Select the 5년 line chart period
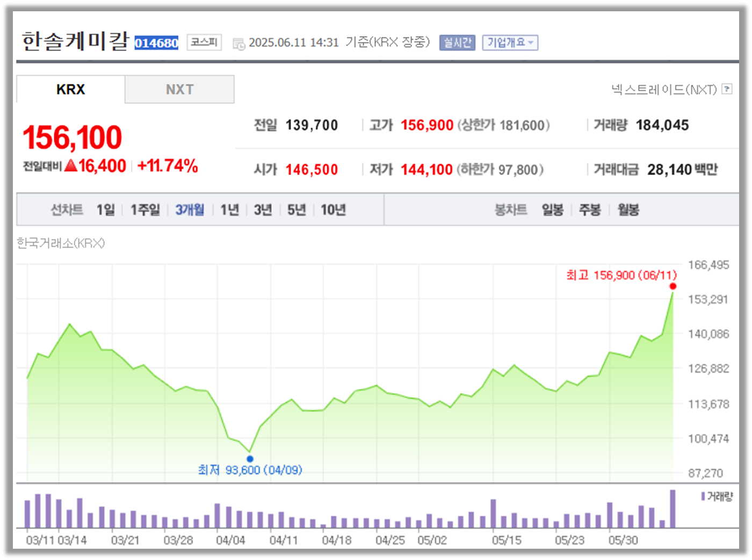Screen dimensions: 752x560 [297, 209]
